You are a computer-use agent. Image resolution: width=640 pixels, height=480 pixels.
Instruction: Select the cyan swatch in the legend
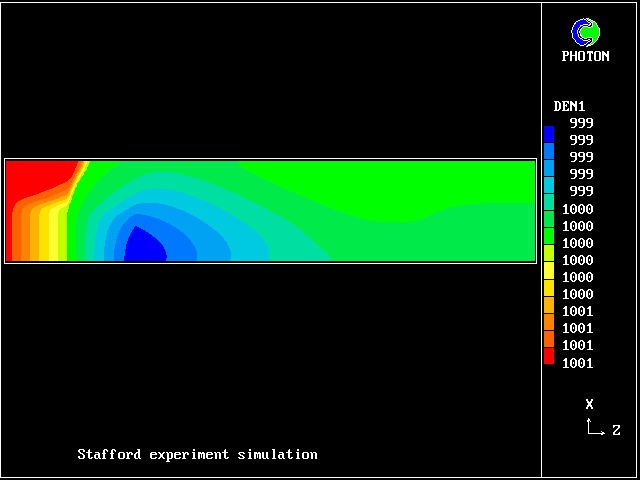tap(548, 184)
